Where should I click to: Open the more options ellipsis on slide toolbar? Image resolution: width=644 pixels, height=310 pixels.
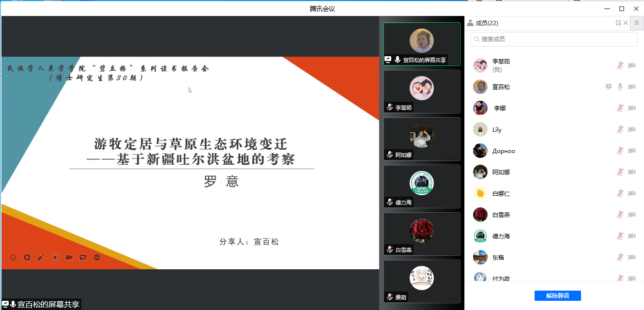pos(97,257)
